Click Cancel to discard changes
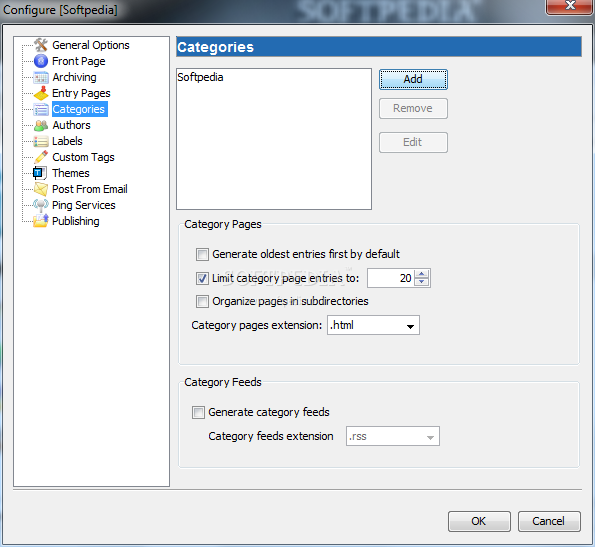The width and height of the screenshot is (595, 547). pyautogui.click(x=549, y=521)
